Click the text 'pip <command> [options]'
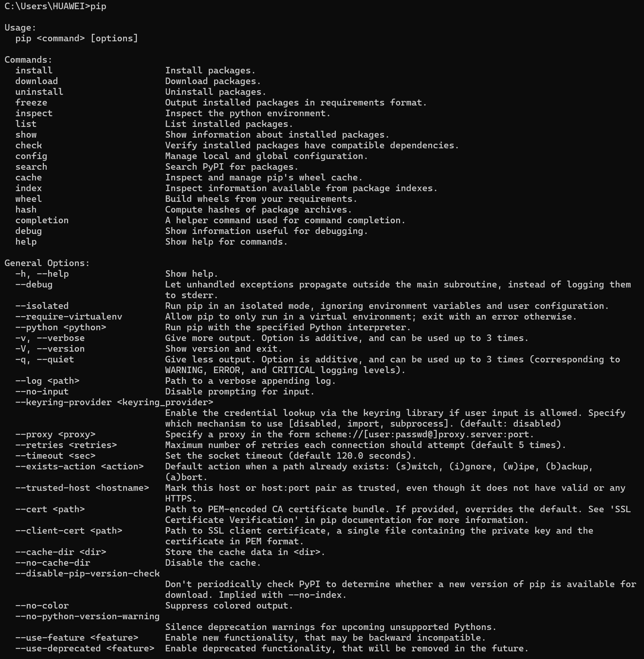Viewport: 644px width, 659px height. tap(76, 39)
